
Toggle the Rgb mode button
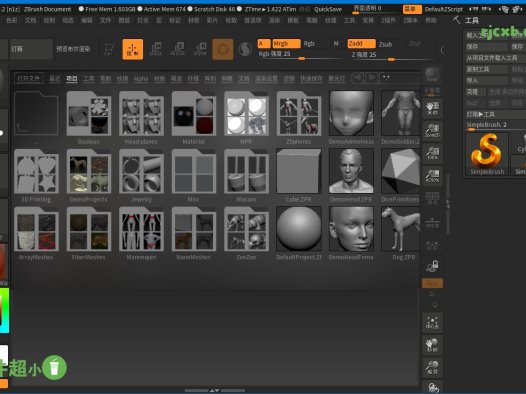(309, 44)
